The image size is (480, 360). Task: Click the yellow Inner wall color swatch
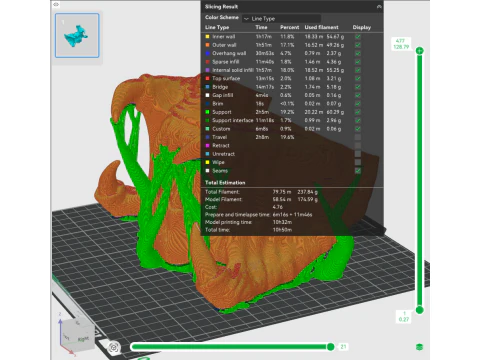point(207,37)
